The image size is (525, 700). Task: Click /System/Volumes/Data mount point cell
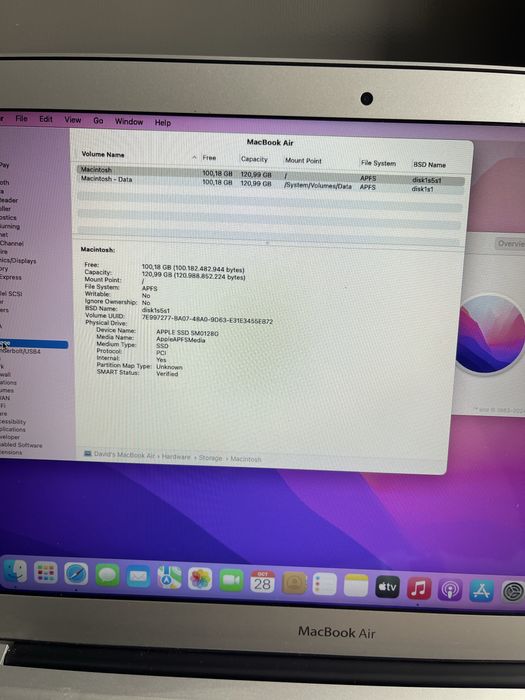(x=317, y=186)
